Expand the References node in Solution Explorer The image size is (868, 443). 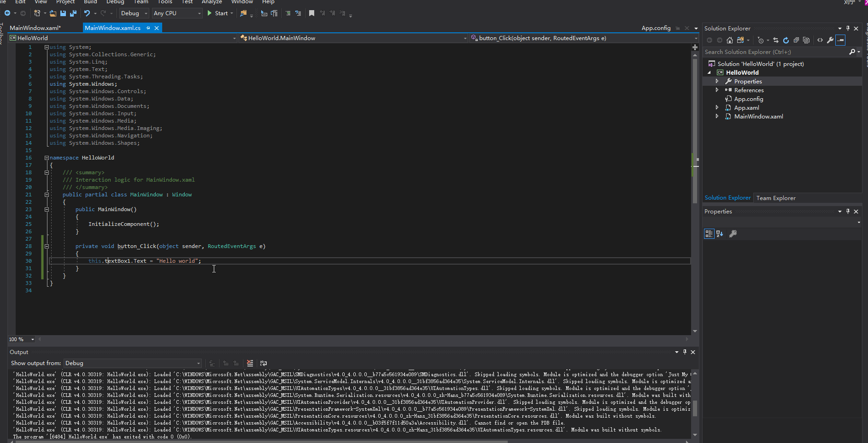[x=717, y=90]
